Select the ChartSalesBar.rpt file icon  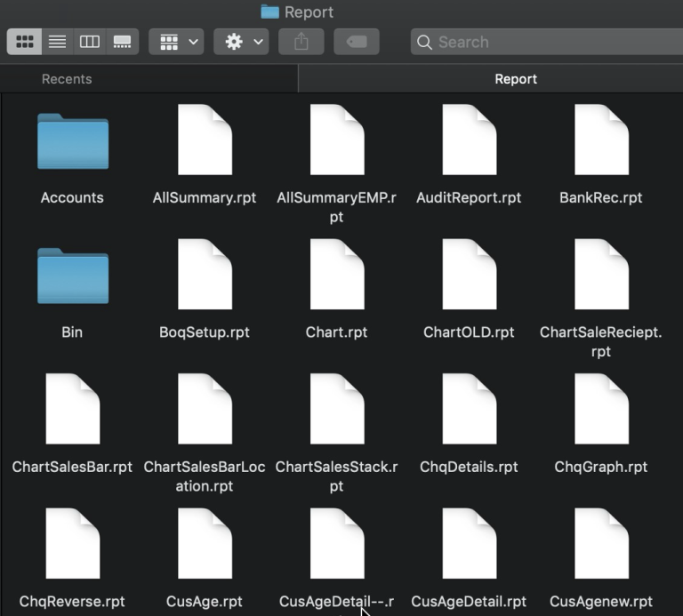pos(73,408)
